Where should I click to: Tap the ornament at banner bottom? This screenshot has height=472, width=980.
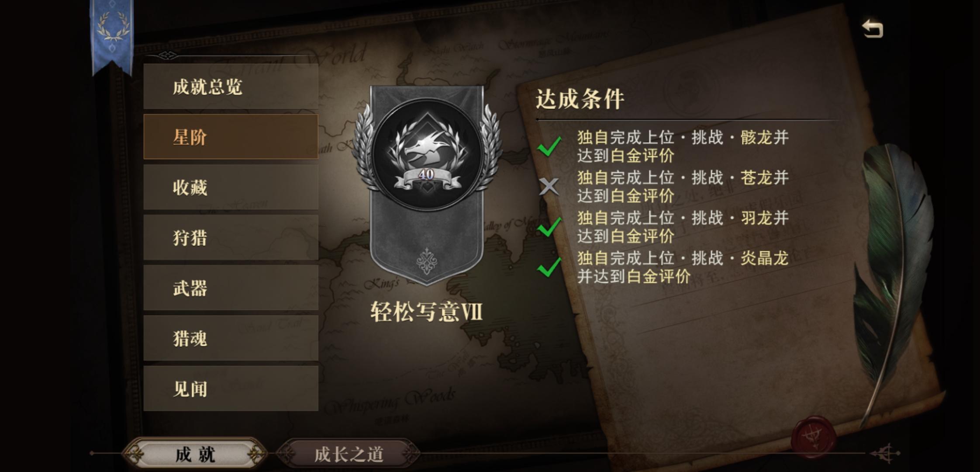[427, 261]
